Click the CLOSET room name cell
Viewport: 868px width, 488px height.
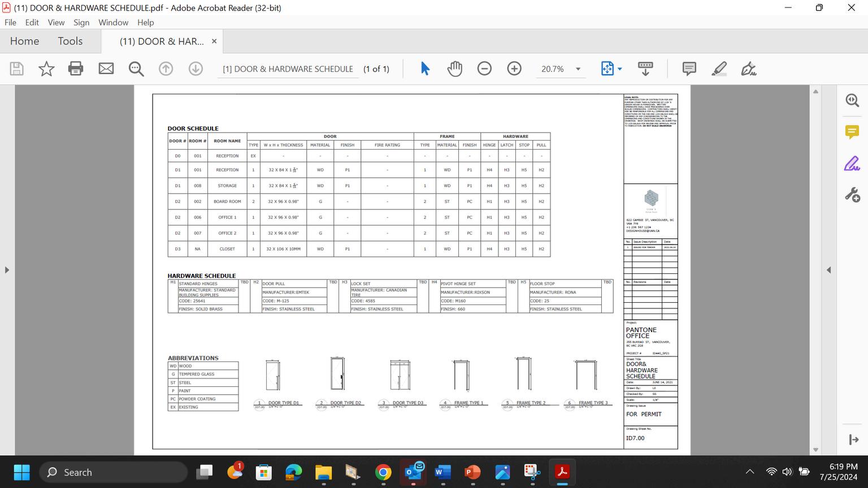[227, 249]
